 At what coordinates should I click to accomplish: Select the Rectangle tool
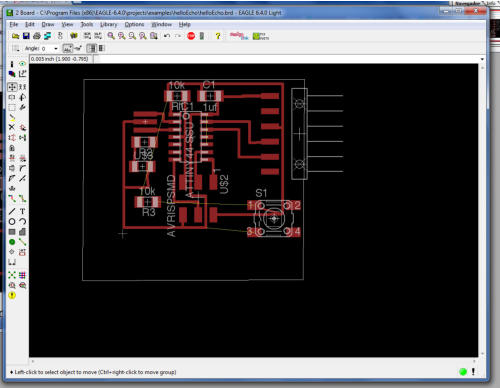pyautogui.click(x=12, y=232)
